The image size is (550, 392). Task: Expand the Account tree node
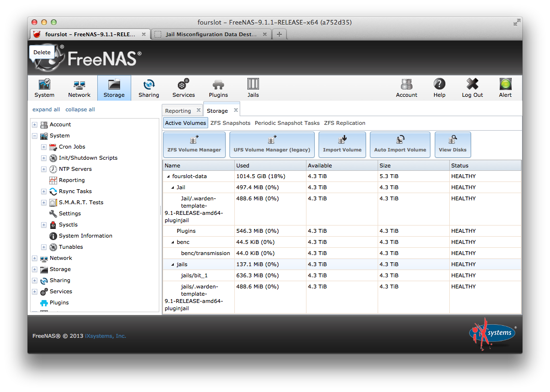pos(35,124)
